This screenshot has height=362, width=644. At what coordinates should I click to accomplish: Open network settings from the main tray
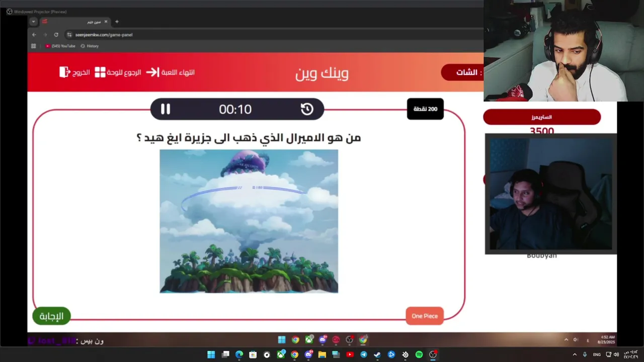pyautogui.click(x=609, y=354)
